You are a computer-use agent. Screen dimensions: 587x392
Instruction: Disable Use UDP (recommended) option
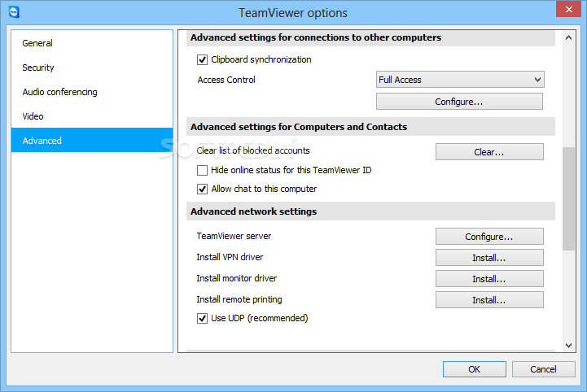(203, 318)
